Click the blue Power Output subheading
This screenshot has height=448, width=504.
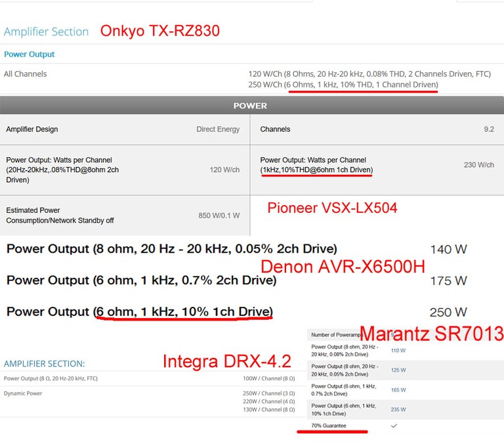[x=30, y=54]
